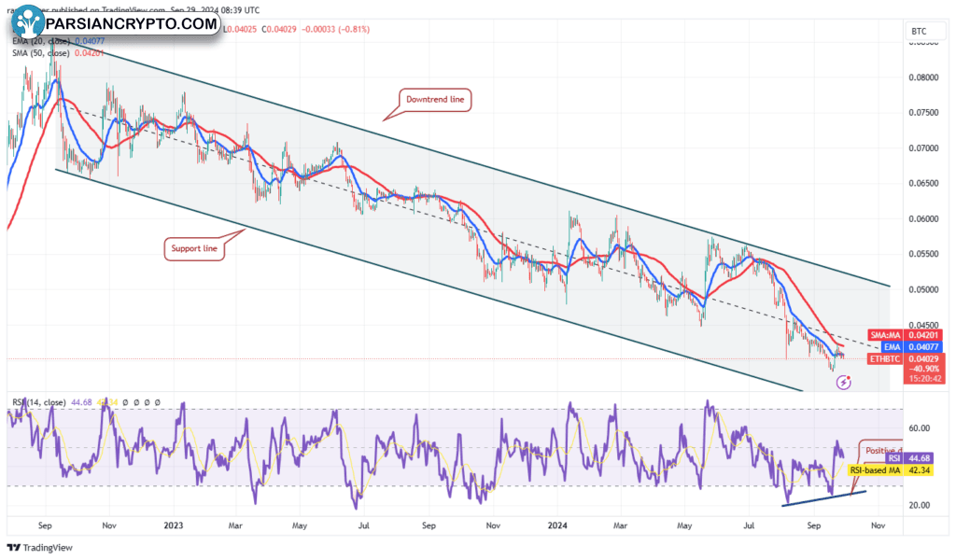Select the blue divergence trendline on RSI
956x560 pixels.
(824, 497)
